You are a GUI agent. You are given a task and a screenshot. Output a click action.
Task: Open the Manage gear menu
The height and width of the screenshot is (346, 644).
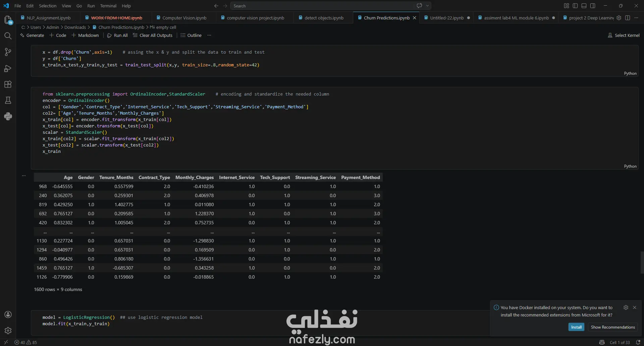coord(8,331)
